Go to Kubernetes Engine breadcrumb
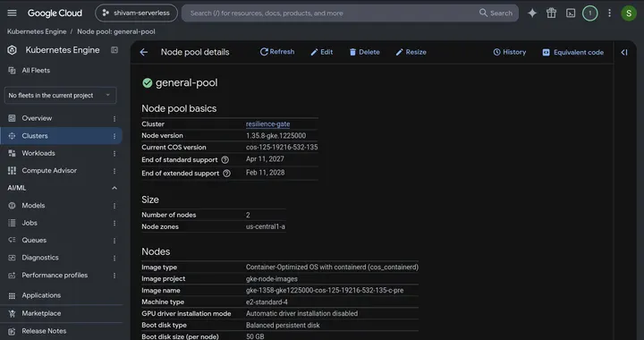The height and width of the screenshot is (340, 644). pos(37,31)
